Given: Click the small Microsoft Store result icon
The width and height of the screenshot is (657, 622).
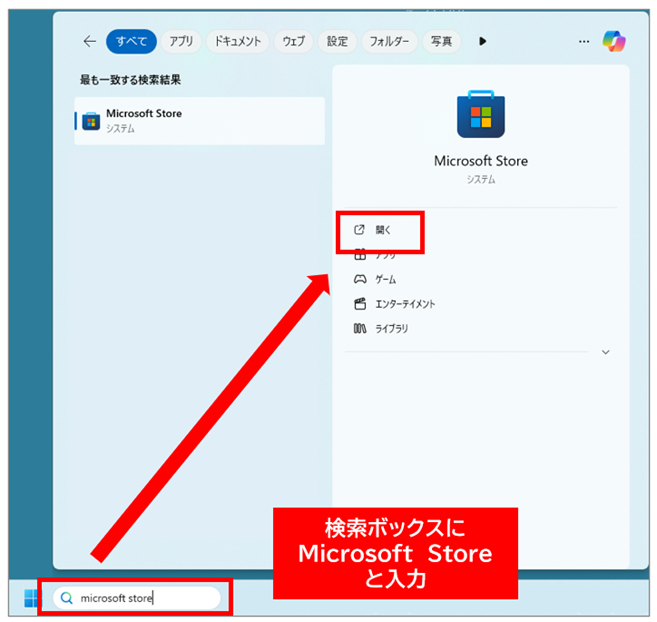Looking at the screenshot, I should coord(91,122).
